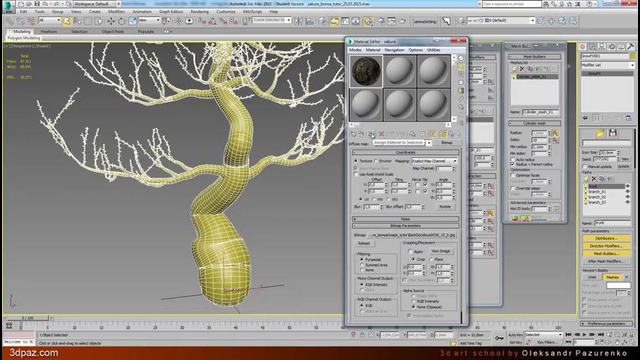
Task: Switch to the Object Paint ribbon tab
Action: (x=113, y=31)
